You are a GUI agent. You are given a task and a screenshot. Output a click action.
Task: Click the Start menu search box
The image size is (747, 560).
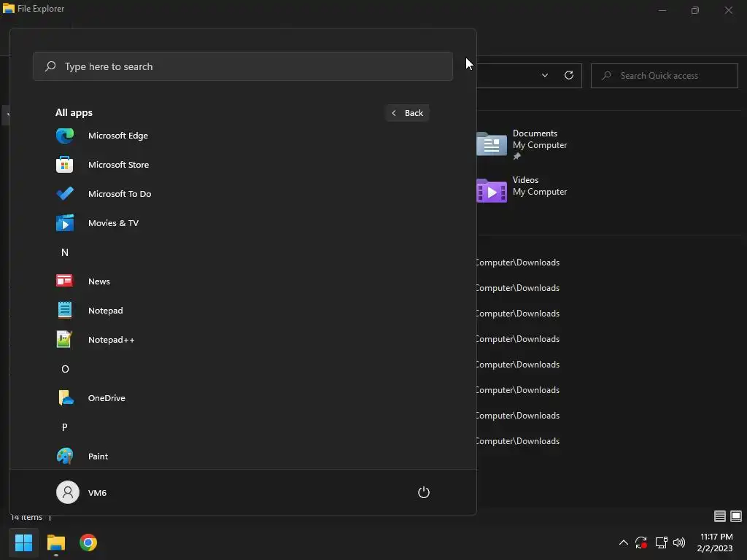pos(243,66)
